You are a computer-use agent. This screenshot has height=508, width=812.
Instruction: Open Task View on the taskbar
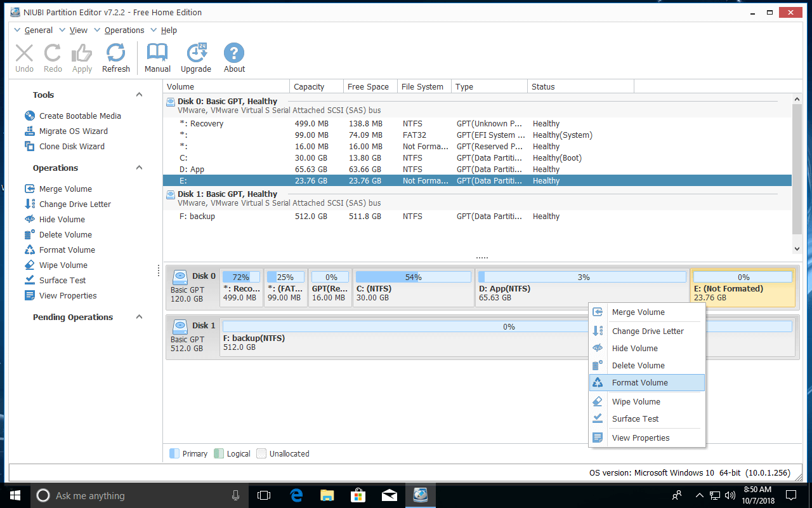click(264, 495)
